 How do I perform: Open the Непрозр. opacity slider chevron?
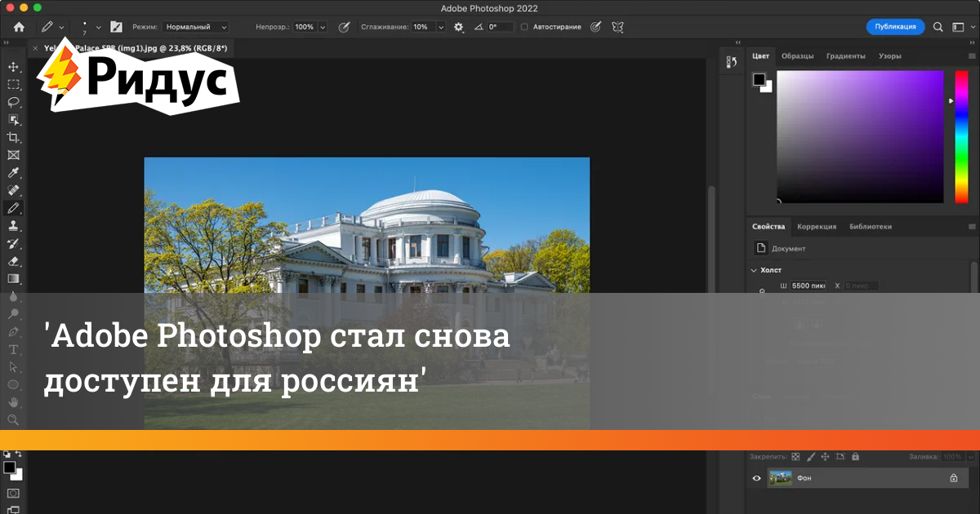(323, 27)
